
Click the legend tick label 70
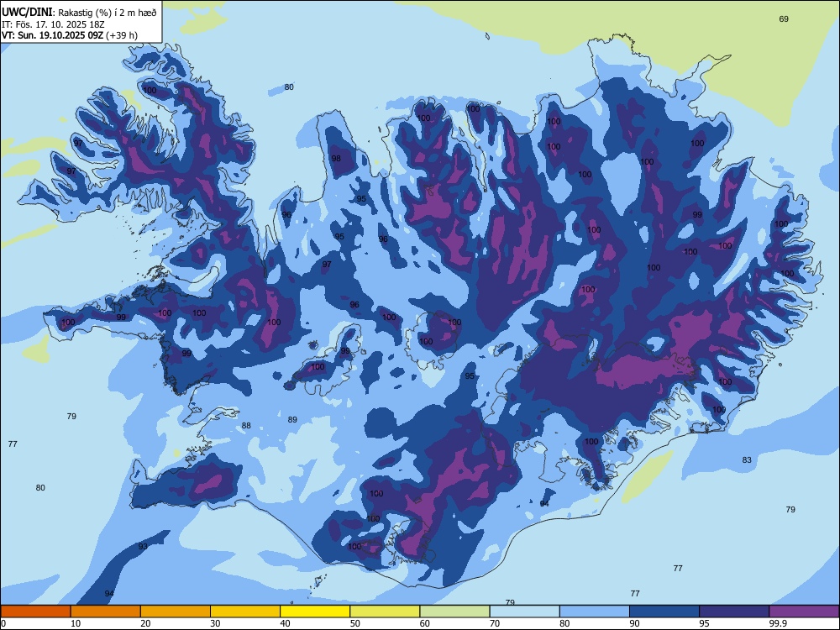click(495, 623)
